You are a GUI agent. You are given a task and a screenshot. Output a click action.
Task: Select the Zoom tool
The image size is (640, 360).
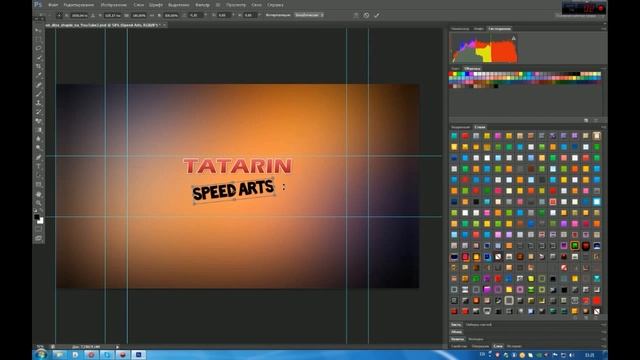click(x=38, y=203)
